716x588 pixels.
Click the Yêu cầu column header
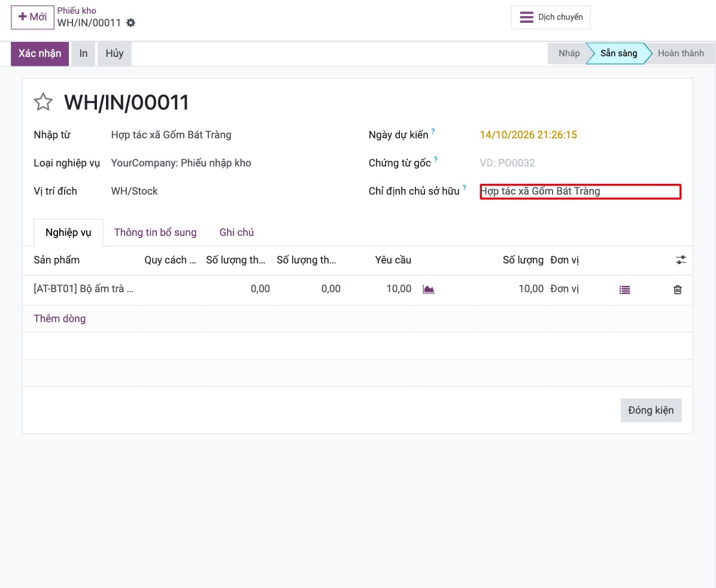[x=393, y=260]
